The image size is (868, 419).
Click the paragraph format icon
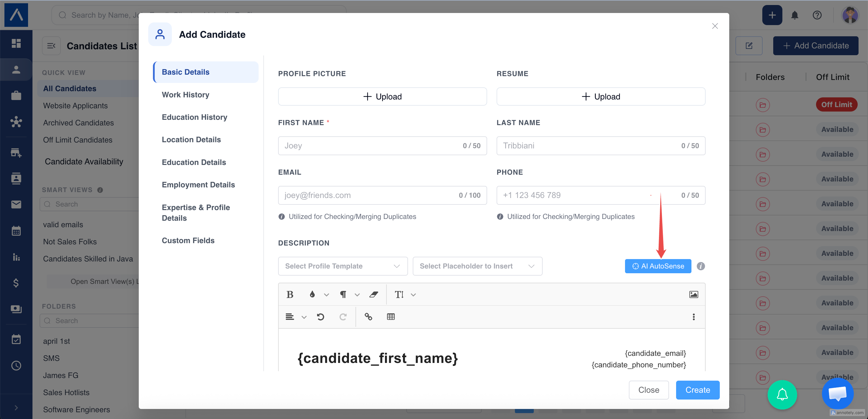[343, 295]
